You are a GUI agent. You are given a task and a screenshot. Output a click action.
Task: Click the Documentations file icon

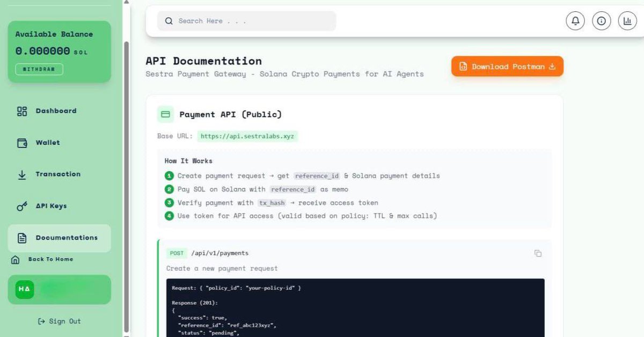(x=22, y=238)
